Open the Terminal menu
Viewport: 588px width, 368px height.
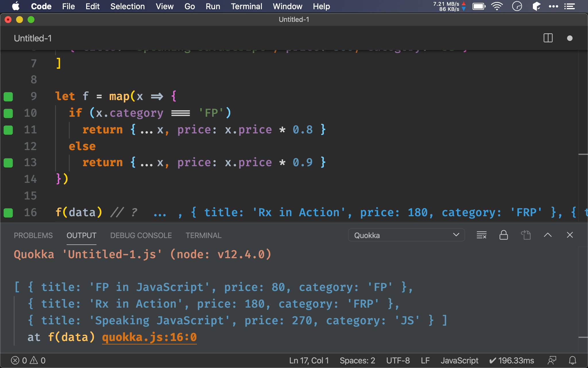245,6
